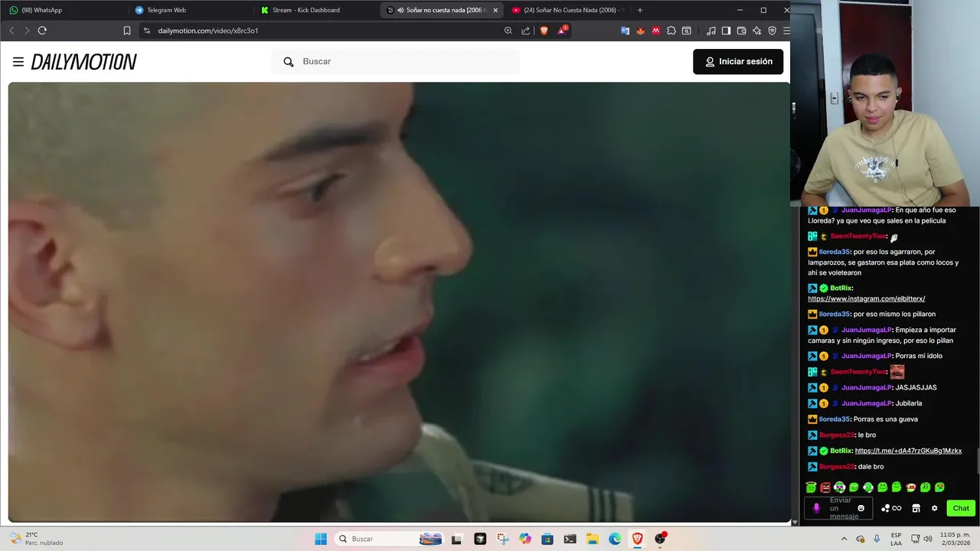Click the message 'Jubilarla'
980x551 pixels.
click(x=908, y=403)
